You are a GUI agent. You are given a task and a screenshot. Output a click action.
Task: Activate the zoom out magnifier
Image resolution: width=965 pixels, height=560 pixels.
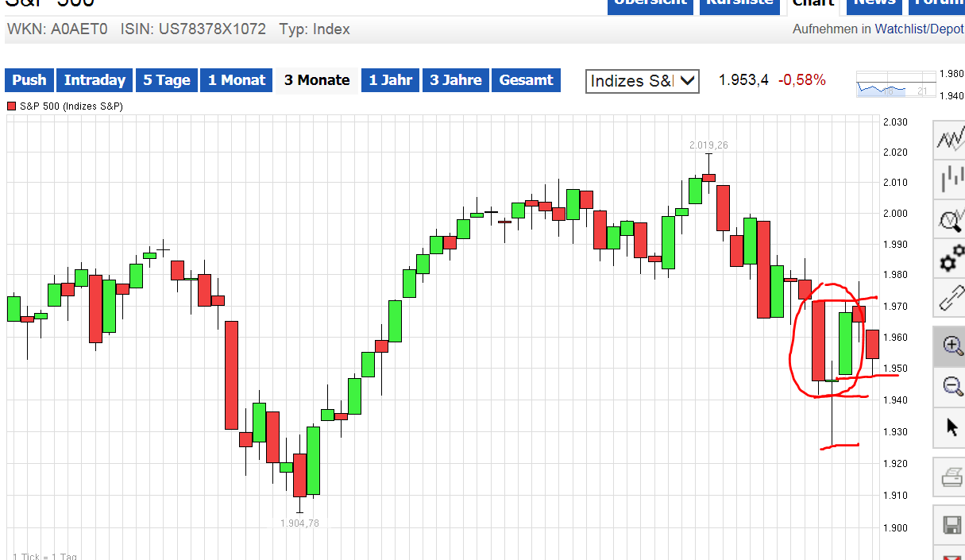(x=950, y=387)
